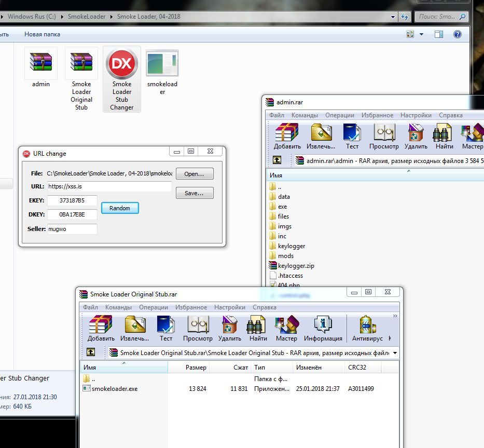Click the Explorer search box

[x=441, y=17]
